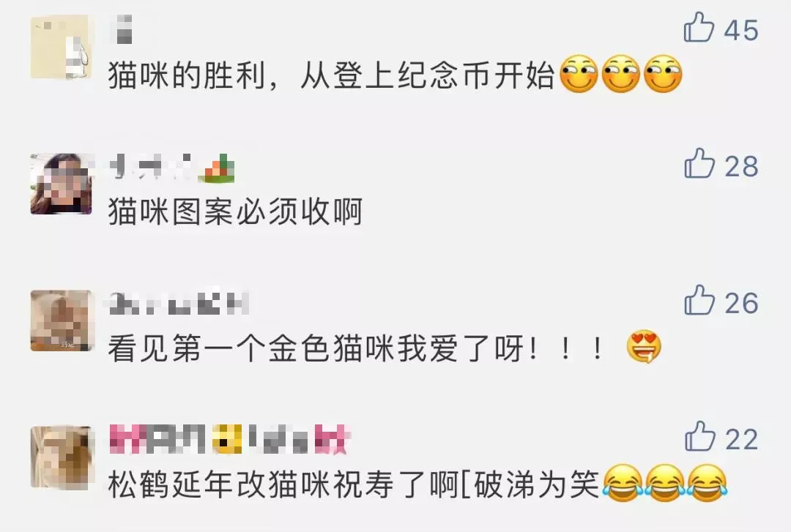Screen dimensions: 791x532
Task: Open third commenter's beige avatar
Action: (62, 321)
